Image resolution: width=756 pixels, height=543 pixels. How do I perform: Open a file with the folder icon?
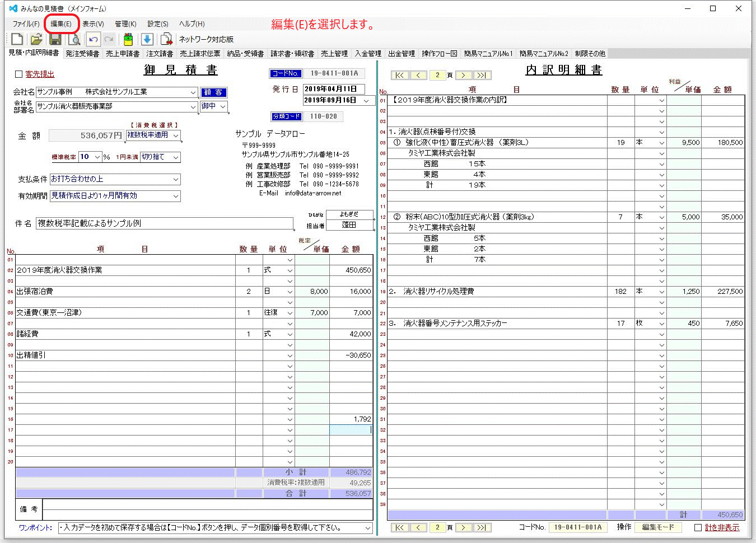tap(36, 39)
